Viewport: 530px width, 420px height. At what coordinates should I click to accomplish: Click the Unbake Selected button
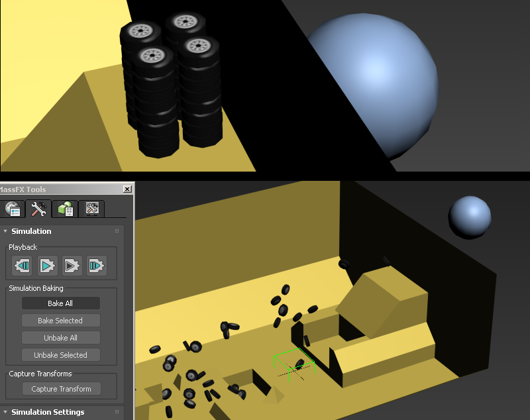[x=61, y=355]
